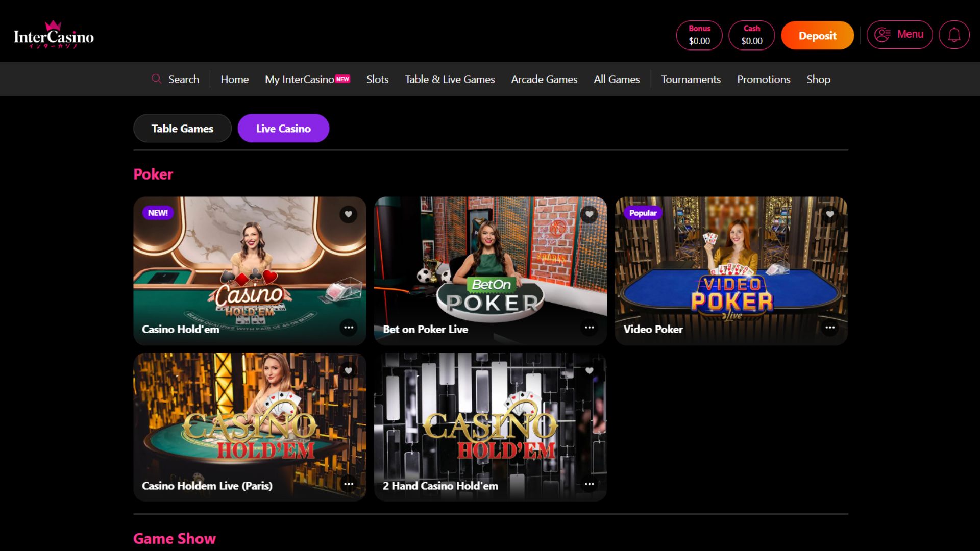Launch 2 Hand Casino Hold'em thumbnail
This screenshot has width=980, height=551.
[491, 427]
